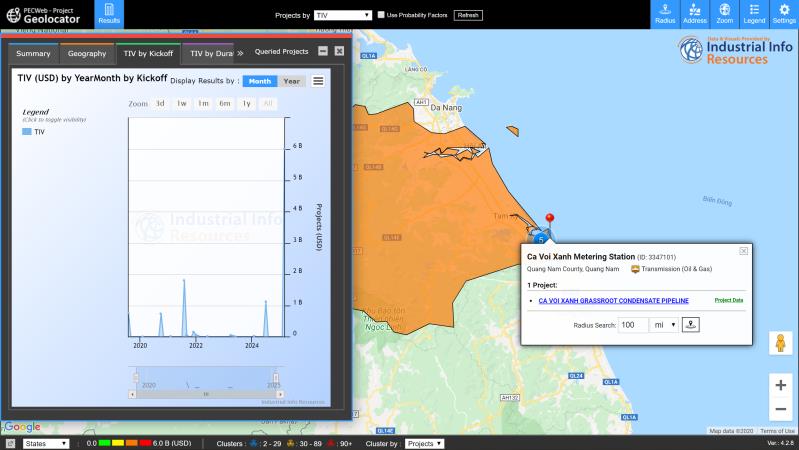
Task: Show the map Legend
Action: point(755,14)
